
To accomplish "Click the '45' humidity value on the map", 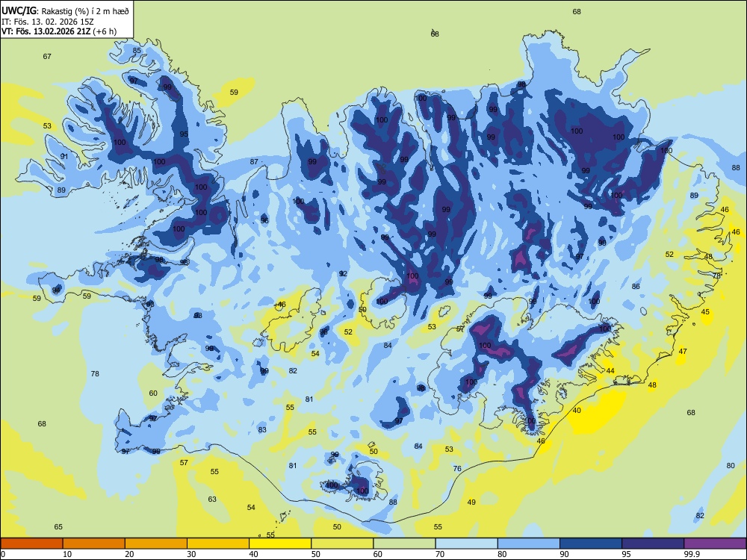I will point(706,312).
